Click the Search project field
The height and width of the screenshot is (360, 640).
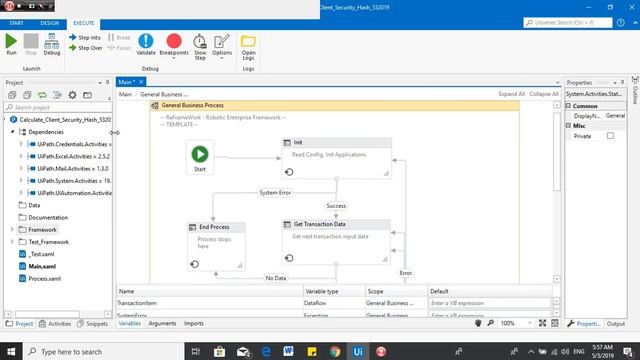click(x=58, y=107)
